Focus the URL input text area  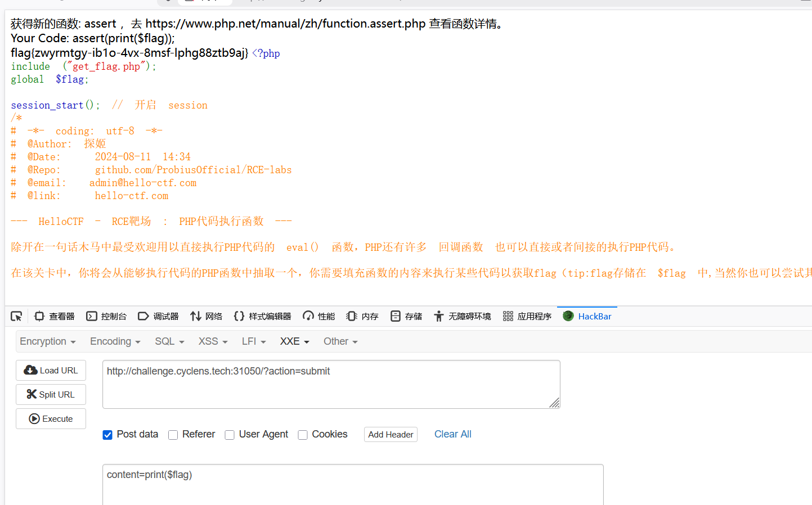(x=331, y=384)
